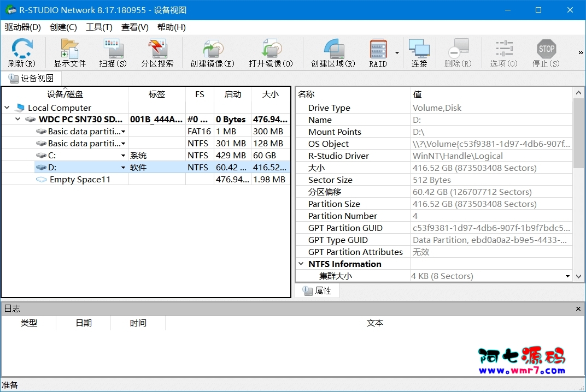Click the GPT Partition GUID property name
586x392 pixels.
(345, 228)
